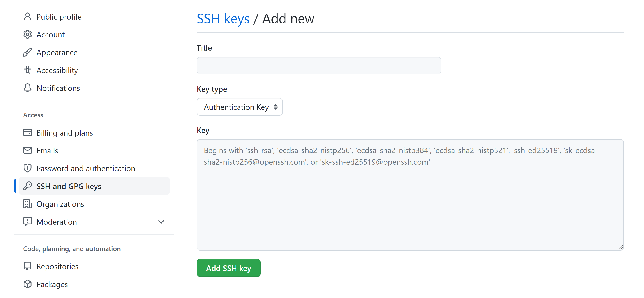This screenshot has height=298, width=644.
Task: Click the Appearance paintbrush icon
Action: [x=28, y=53]
